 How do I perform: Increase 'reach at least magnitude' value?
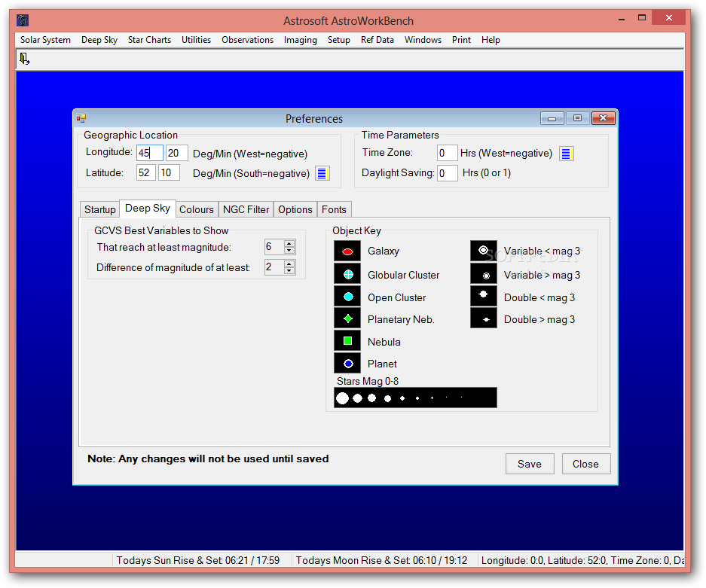[x=289, y=243]
